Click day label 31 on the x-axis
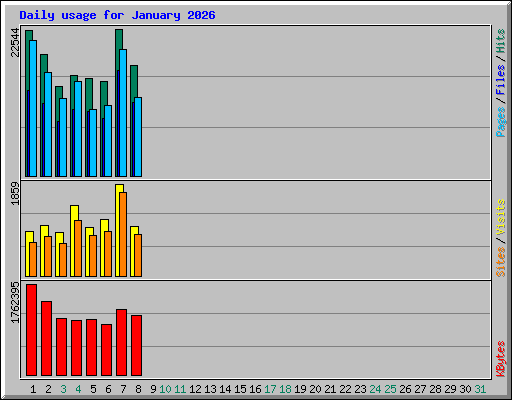This screenshot has height=400, width=512. tap(480, 389)
